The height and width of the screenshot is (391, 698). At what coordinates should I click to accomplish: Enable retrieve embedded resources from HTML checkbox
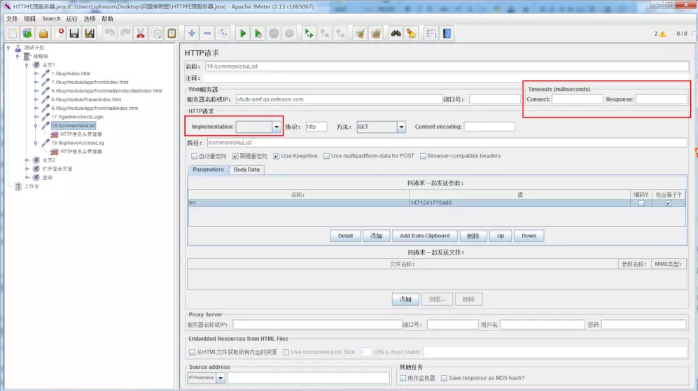coord(192,352)
